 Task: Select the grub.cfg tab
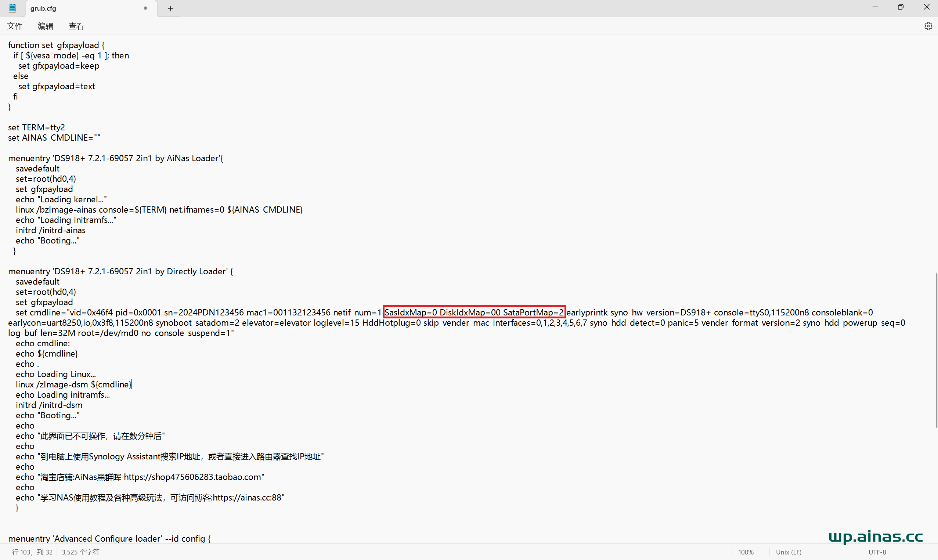click(91, 8)
